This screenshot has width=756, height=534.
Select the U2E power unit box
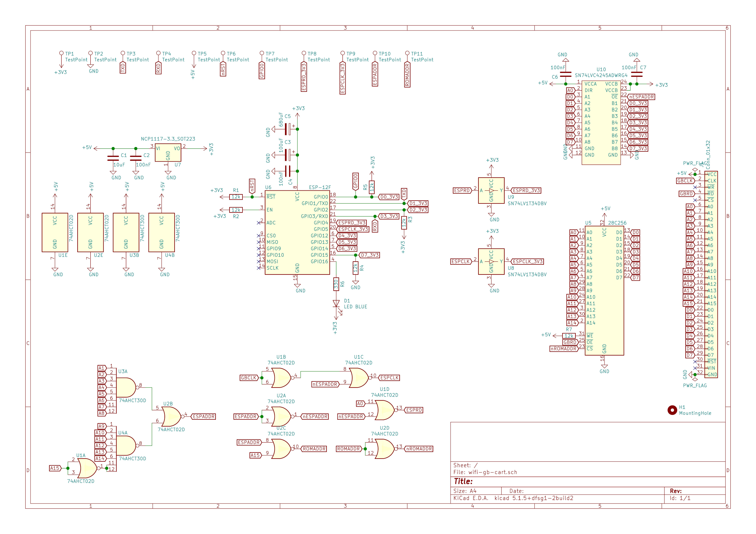[x=91, y=232]
